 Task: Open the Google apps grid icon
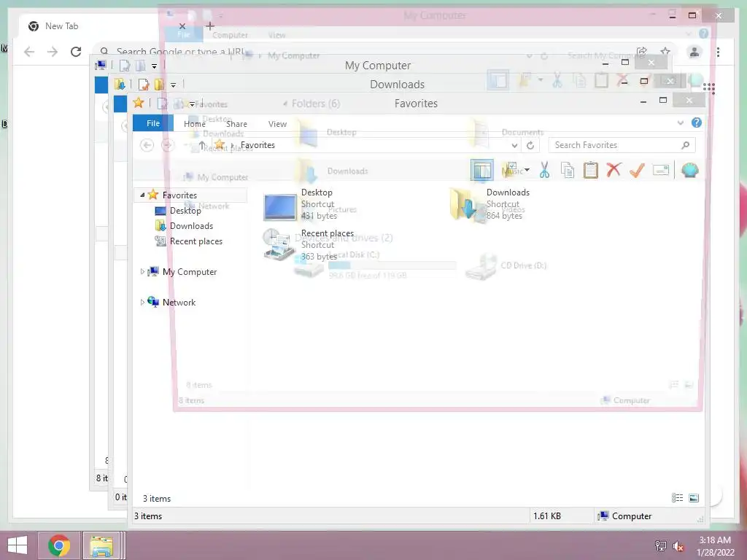(709, 88)
